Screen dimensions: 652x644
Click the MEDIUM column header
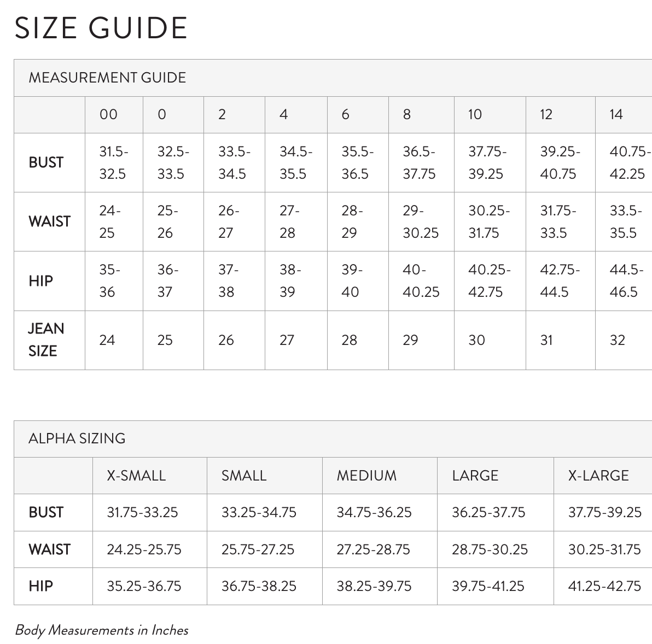(380, 476)
